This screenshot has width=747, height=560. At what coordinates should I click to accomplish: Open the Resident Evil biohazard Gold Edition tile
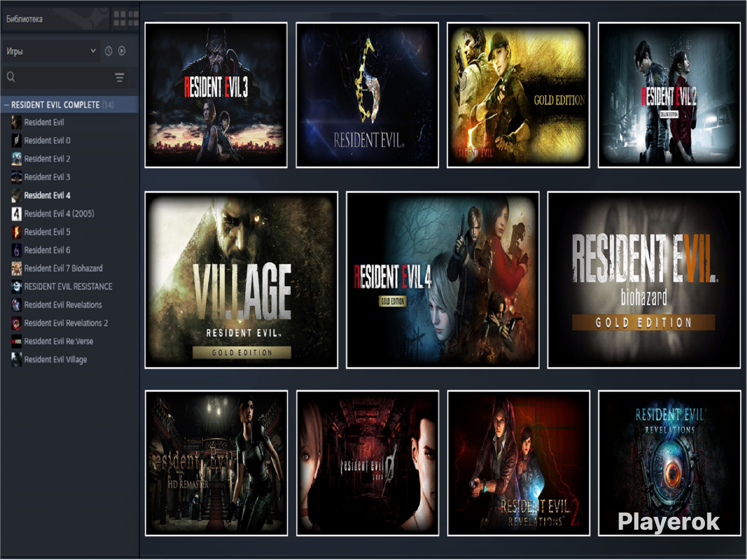(x=644, y=280)
